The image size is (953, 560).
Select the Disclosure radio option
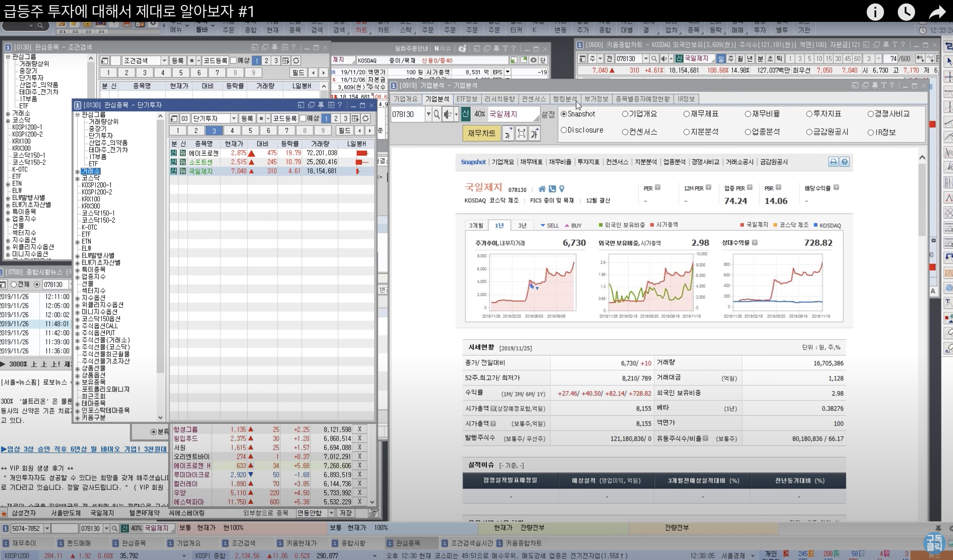tap(563, 131)
